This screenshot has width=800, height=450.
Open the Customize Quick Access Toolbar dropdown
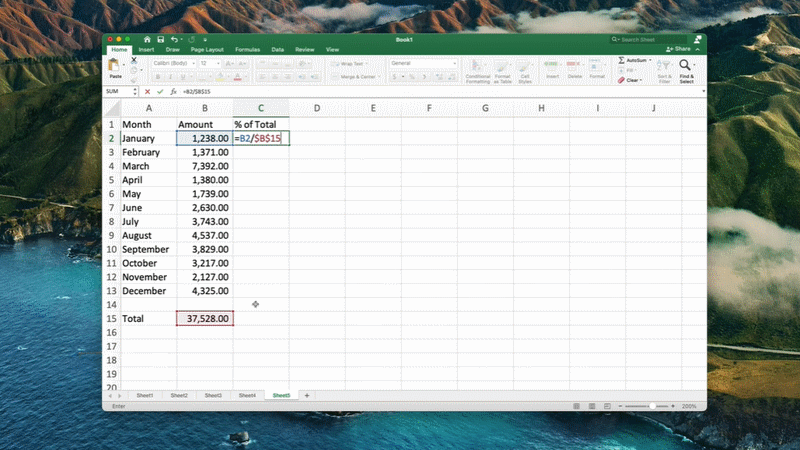(205, 39)
